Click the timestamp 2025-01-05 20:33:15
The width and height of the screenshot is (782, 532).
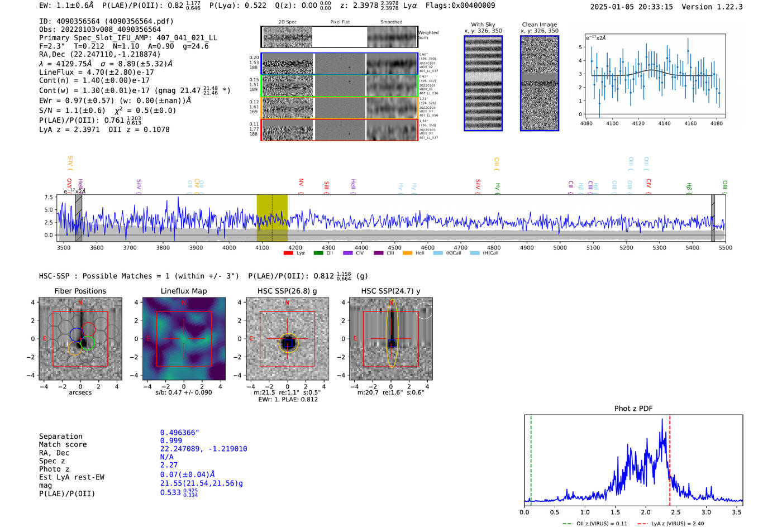pos(632,7)
